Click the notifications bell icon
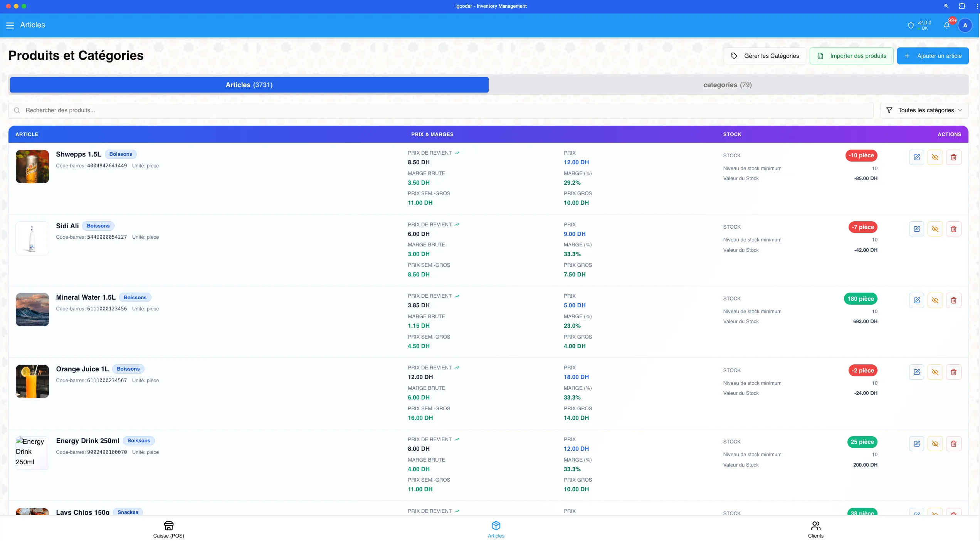This screenshot has width=980, height=541. pos(946,25)
